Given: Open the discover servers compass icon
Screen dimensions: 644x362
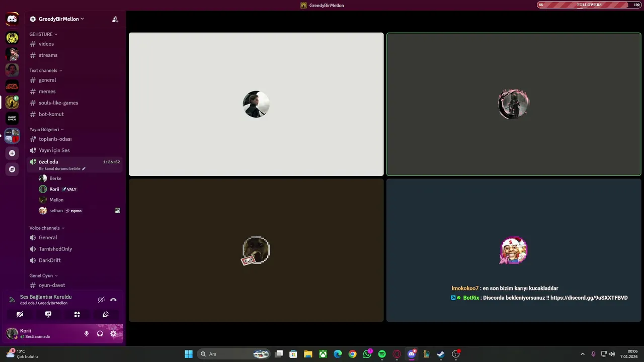Looking at the screenshot, I should click(x=12, y=169).
